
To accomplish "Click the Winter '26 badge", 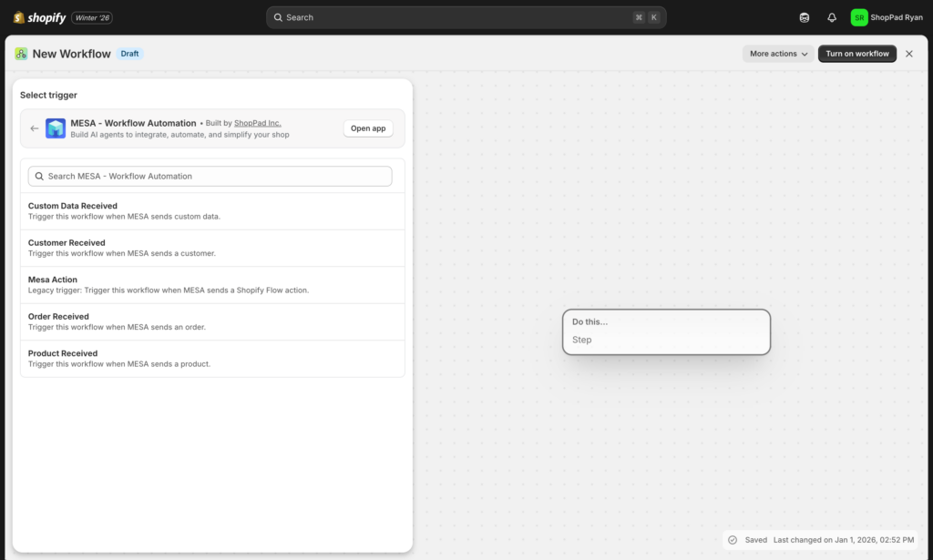I will click(92, 16).
